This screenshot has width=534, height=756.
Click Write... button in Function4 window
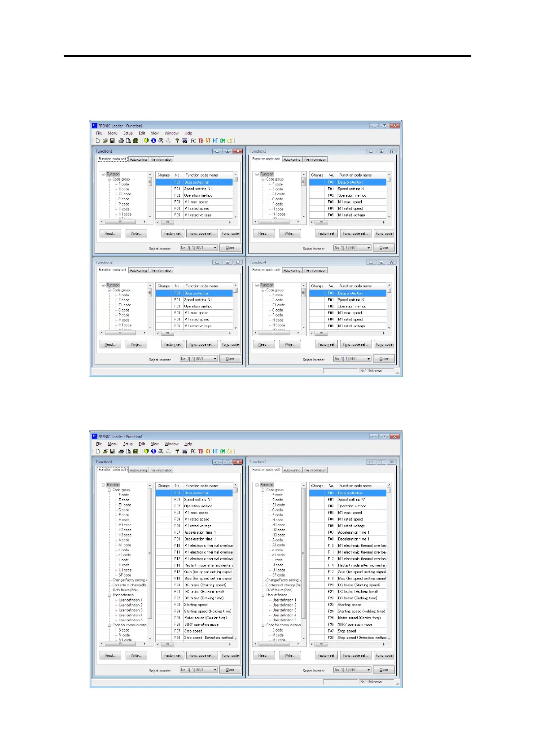click(x=290, y=344)
